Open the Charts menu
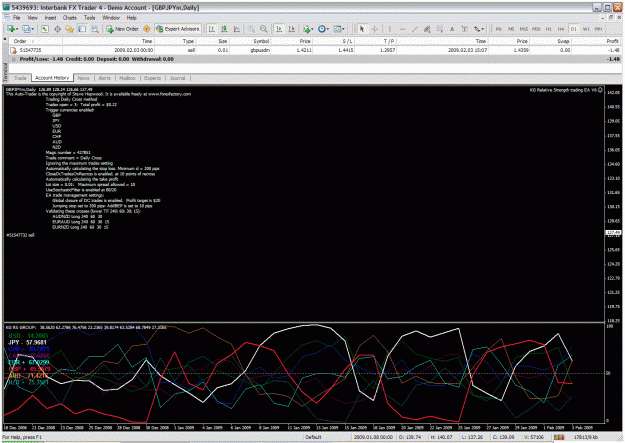 (69, 18)
